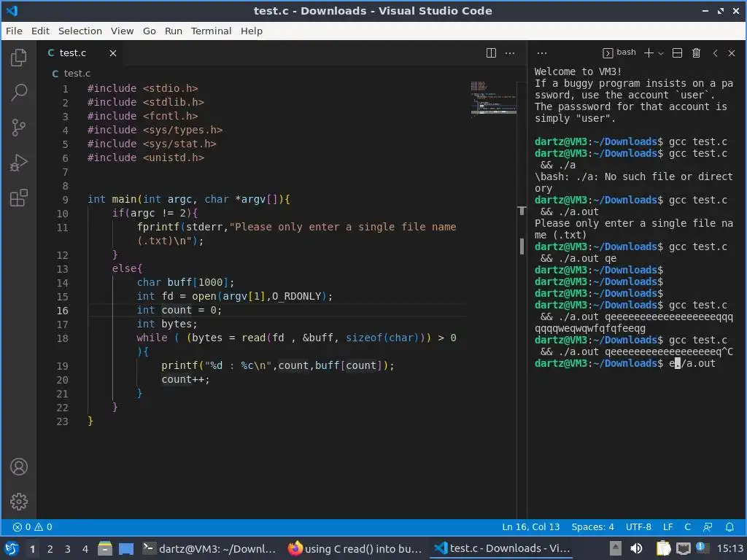The width and height of the screenshot is (747, 560).
Task: Click the code minimap preview
Action: pos(494,98)
